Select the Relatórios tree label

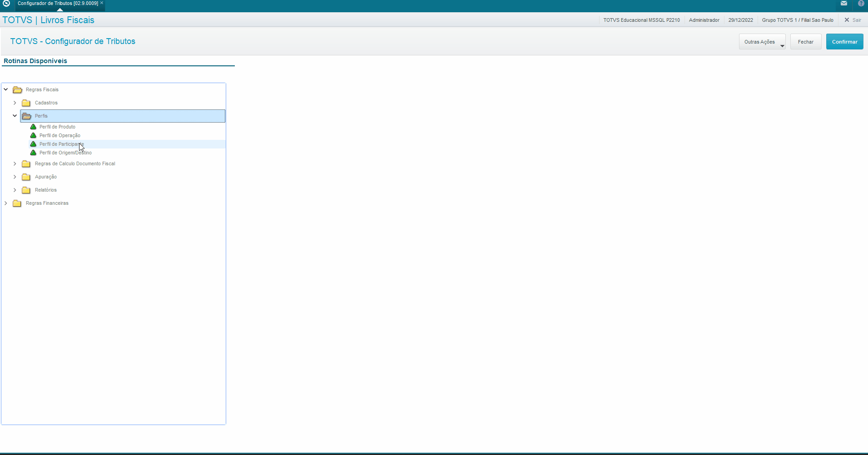[x=46, y=190]
